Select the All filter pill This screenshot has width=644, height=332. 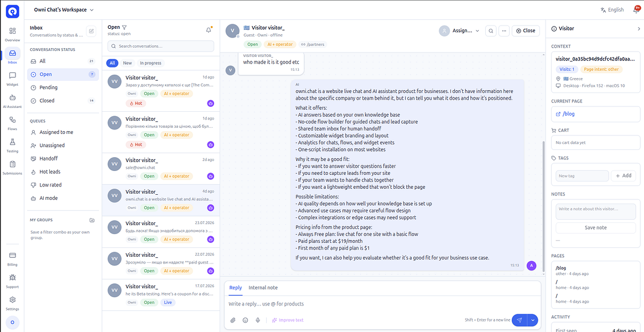[x=112, y=63]
